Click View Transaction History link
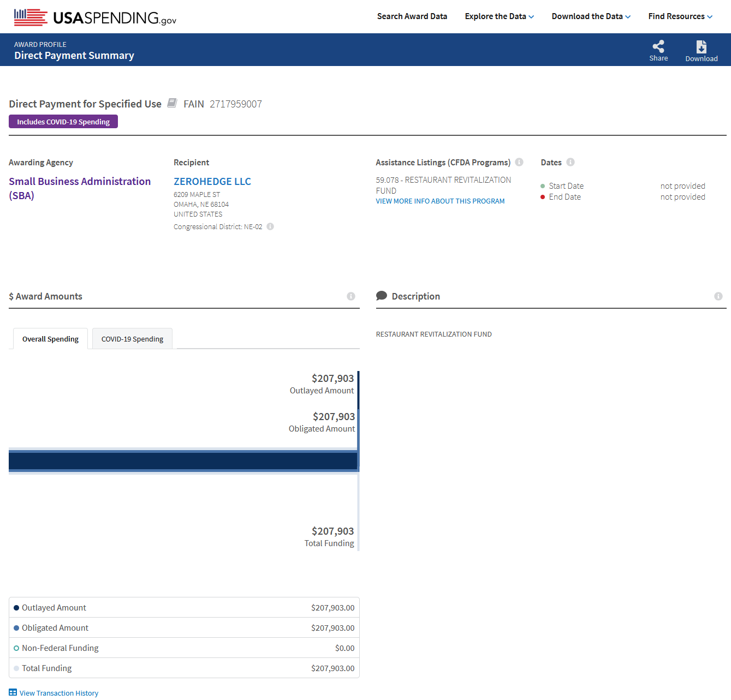This screenshot has width=731, height=700. click(x=59, y=693)
